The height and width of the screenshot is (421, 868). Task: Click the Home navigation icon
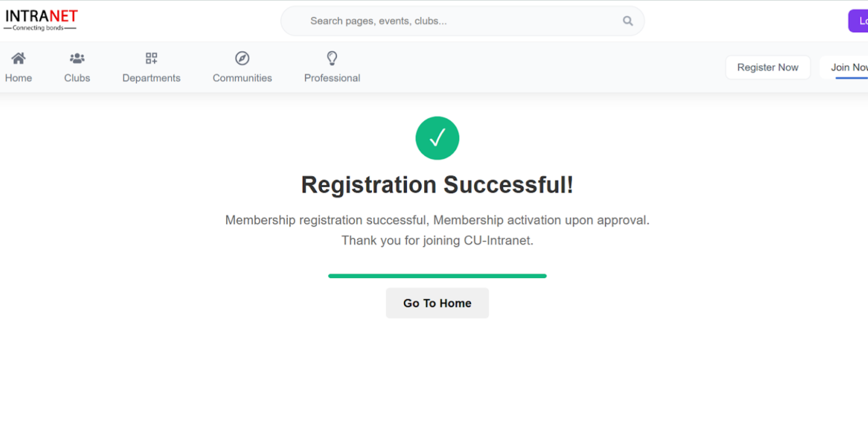tap(19, 57)
